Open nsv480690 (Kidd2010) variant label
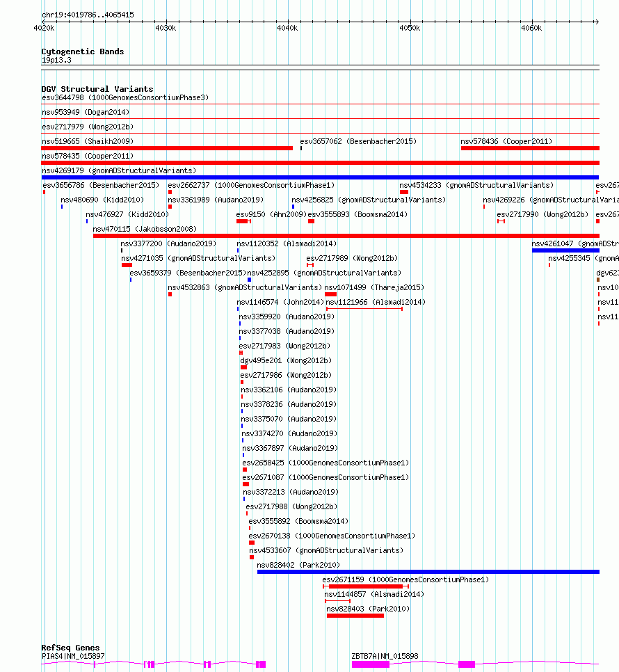Image resolution: width=619 pixels, height=672 pixels. (102, 200)
